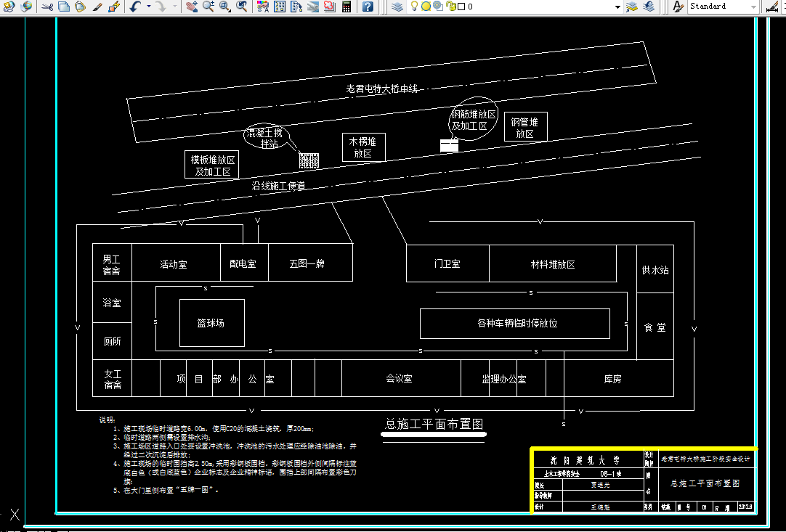Click the Copy toolbar icon
The image size is (786, 532).
[x=63, y=7]
